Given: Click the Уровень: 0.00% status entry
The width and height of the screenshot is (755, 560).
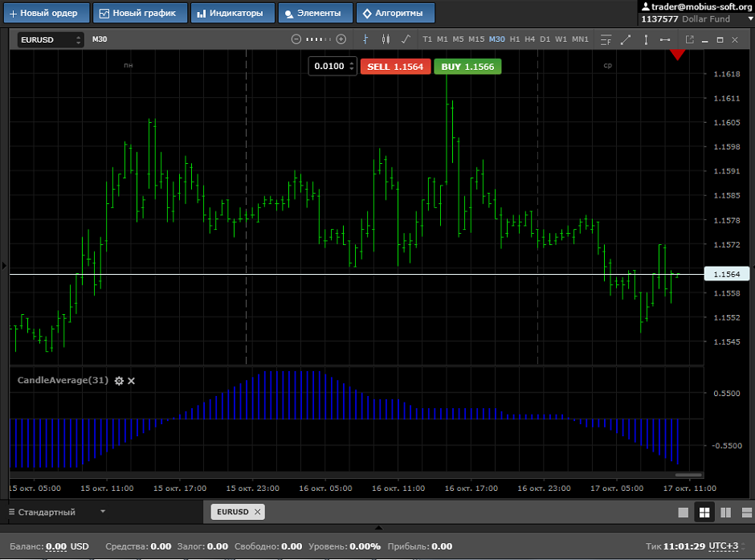Looking at the screenshot, I should tap(345, 546).
